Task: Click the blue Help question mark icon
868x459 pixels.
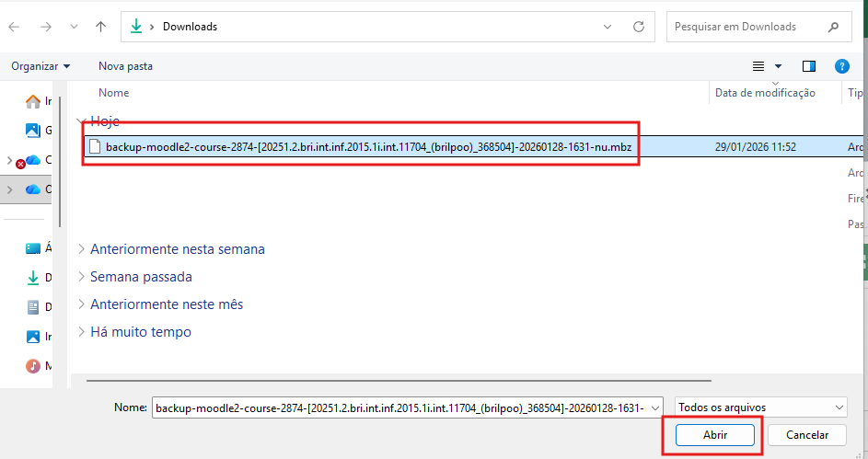Action: click(x=841, y=66)
